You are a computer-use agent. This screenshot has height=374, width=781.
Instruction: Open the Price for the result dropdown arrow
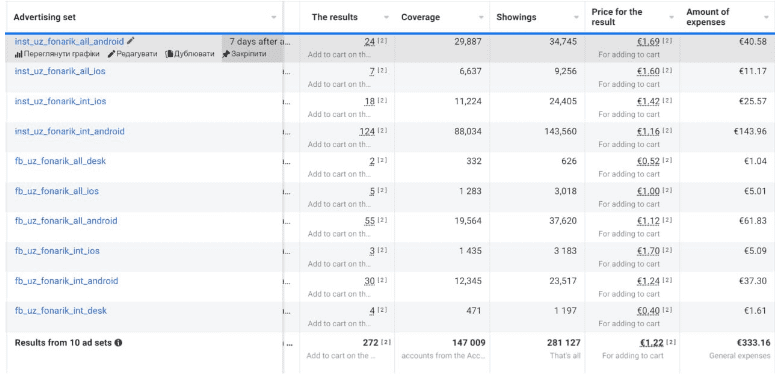point(671,17)
